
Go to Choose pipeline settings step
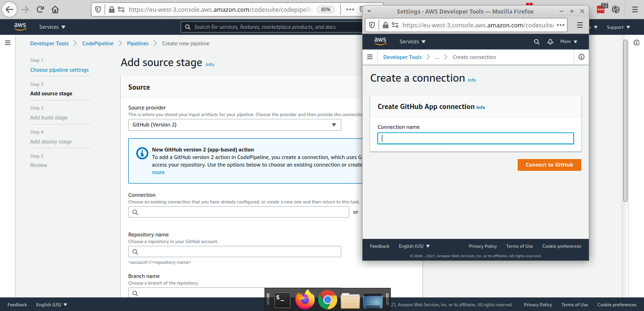pos(59,70)
